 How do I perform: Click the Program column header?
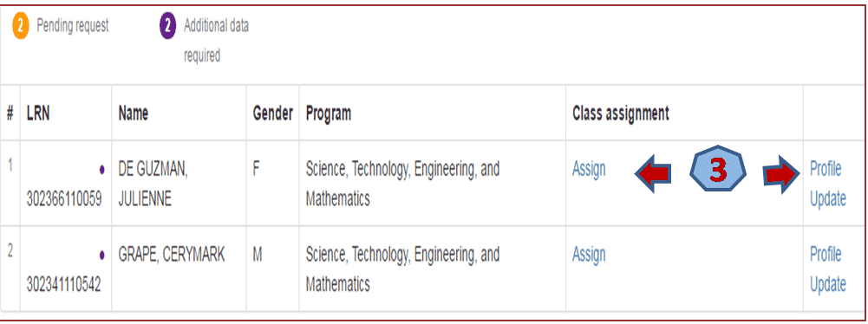pos(328,113)
